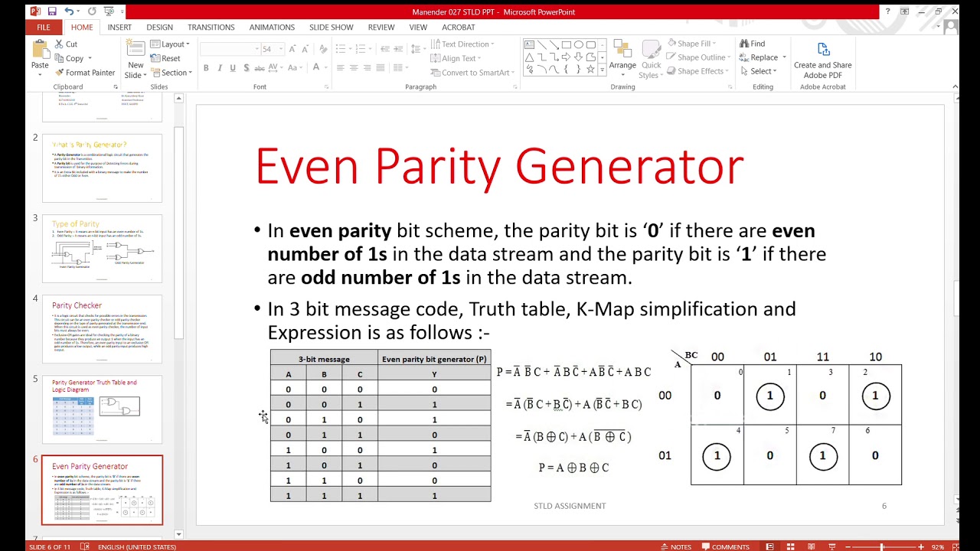
Task: Open the Copy options arrow
Action: click(x=90, y=58)
